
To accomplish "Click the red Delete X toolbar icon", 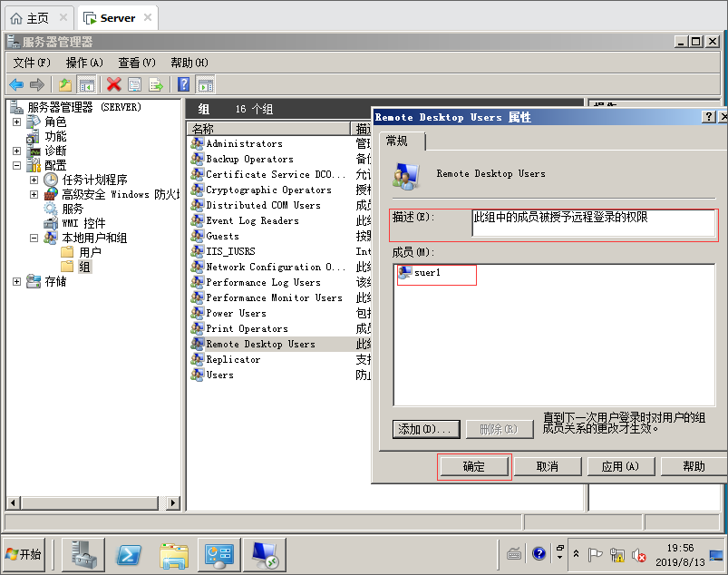I will pyautogui.click(x=113, y=84).
